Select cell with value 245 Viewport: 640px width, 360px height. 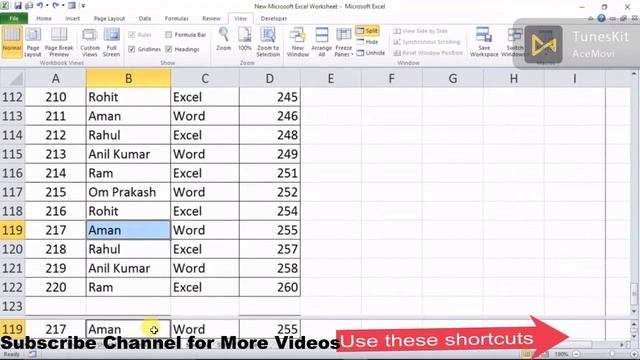coord(270,97)
